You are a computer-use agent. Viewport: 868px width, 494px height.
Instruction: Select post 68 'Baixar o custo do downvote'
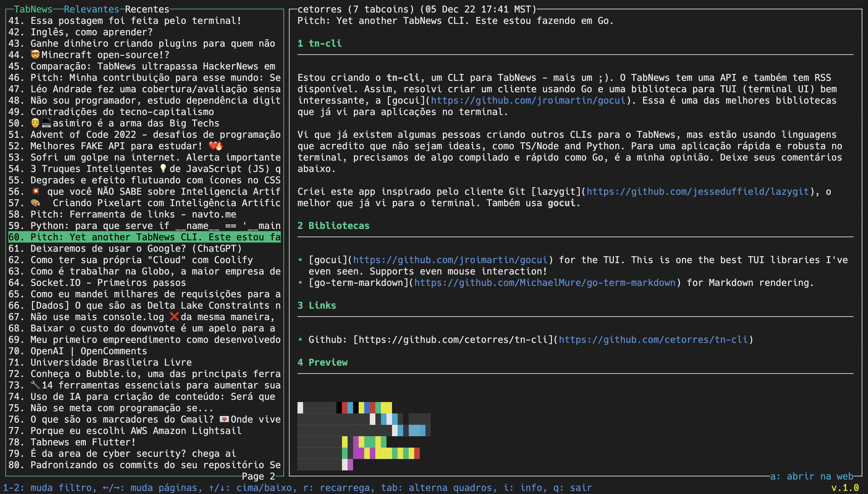(x=144, y=328)
